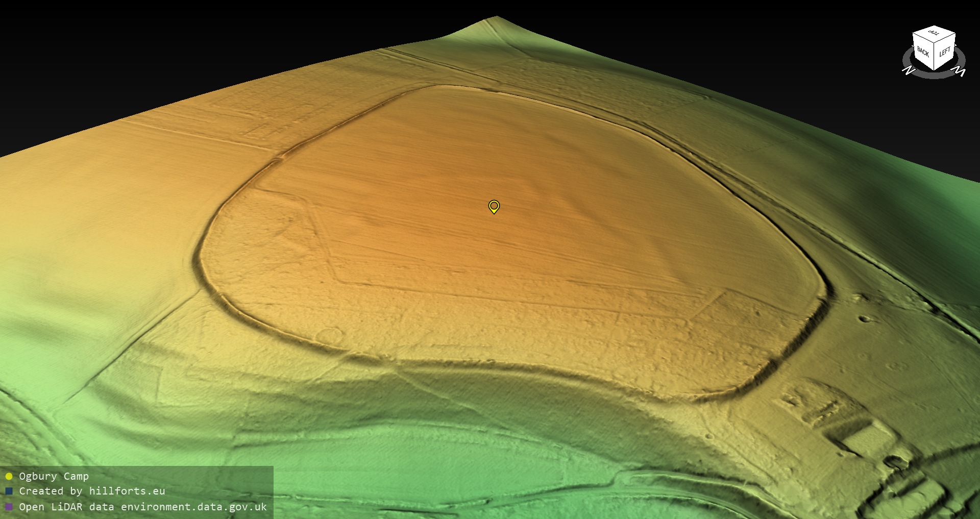Image resolution: width=980 pixels, height=519 pixels.
Task: Click the blue square legend marker
Action: tap(9, 491)
